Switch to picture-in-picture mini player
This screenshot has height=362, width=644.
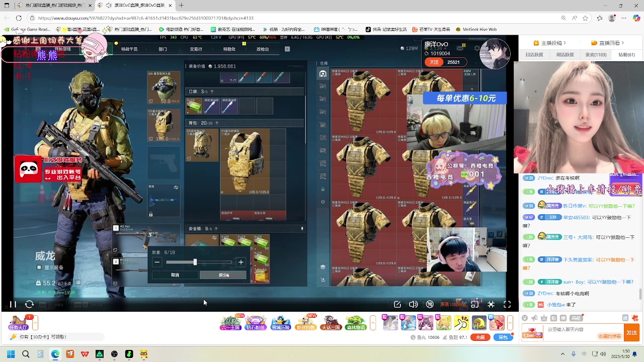click(475, 304)
